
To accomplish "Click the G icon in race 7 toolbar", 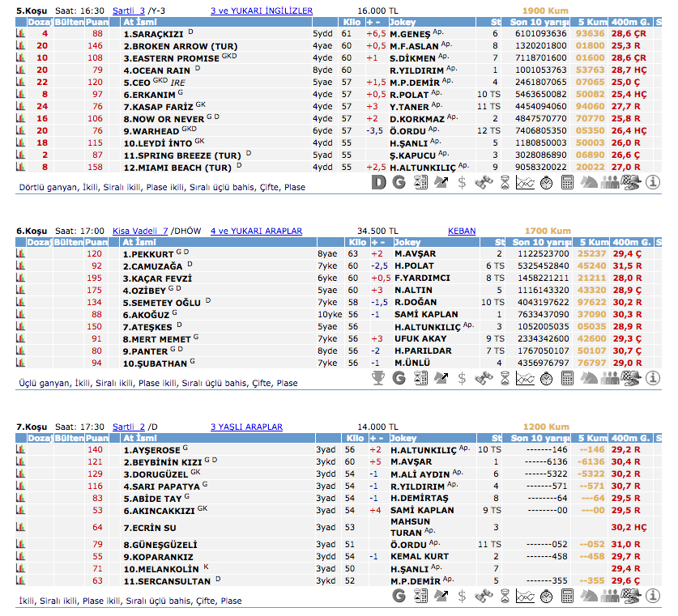I will (x=399, y=597).
